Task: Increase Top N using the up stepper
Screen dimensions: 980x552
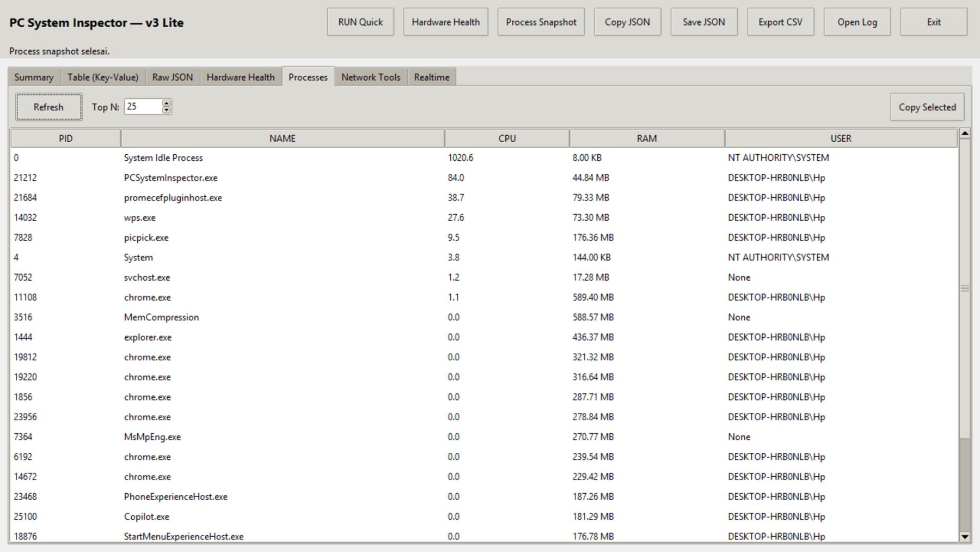Action: 167,103
